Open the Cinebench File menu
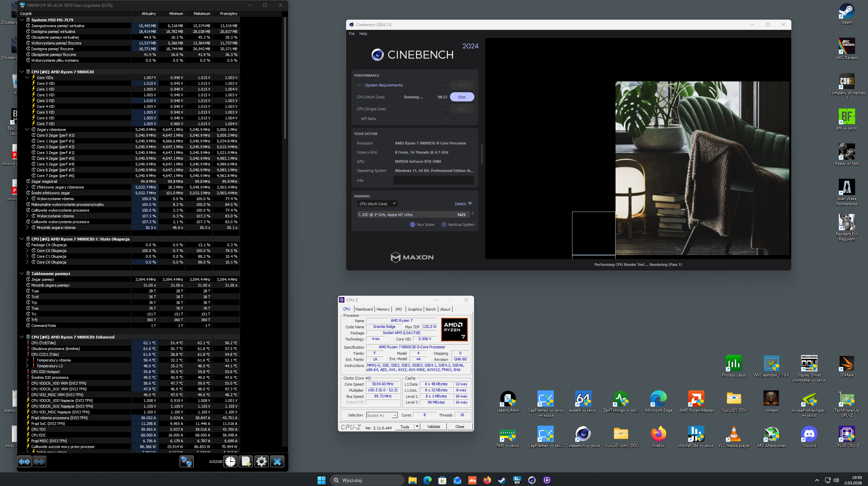The image size is (868, 486). click(x=352, y=34)
